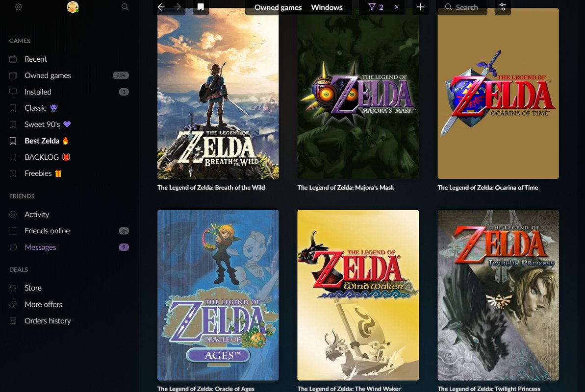This screenshot has width=585, height=392.
Task: Click bookmark icon beside Freebies
Action: (13, 173)
